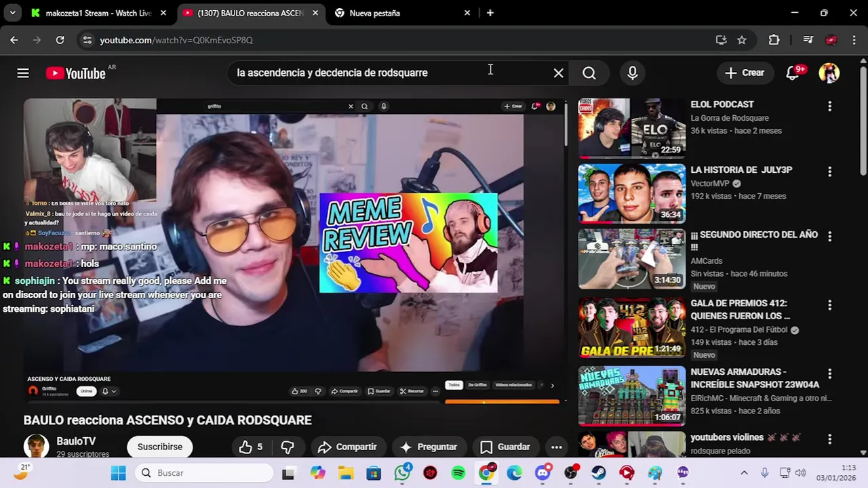Open the YouTube hamburger guide menu
This screenshot has width=868, height=488.
click(23, 73)
